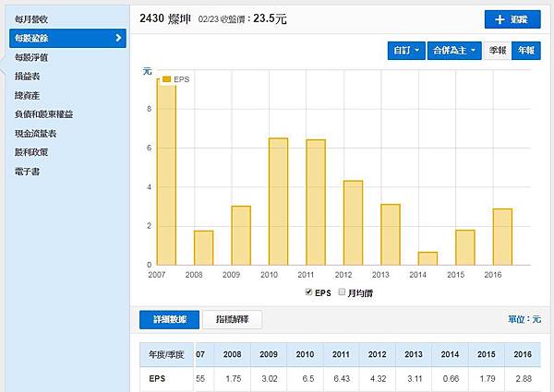Click the EPS value 2.88 cell
The width and height of the screenshot is (554, 392).
pyautogui.click(x=524, y=378)
